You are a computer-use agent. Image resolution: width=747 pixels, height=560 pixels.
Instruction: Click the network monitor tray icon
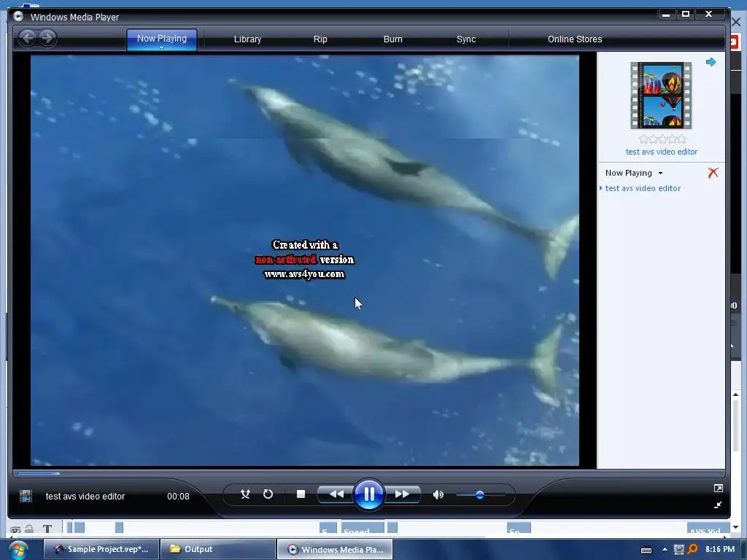click(x=679, y=550)
